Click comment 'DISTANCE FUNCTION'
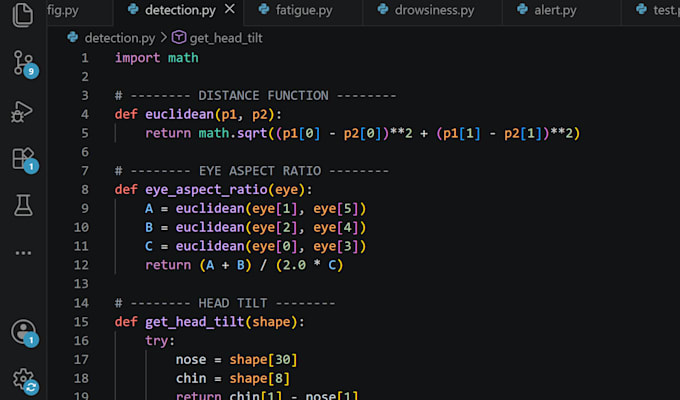Screen dimensions: 680x400 [263, 95]
